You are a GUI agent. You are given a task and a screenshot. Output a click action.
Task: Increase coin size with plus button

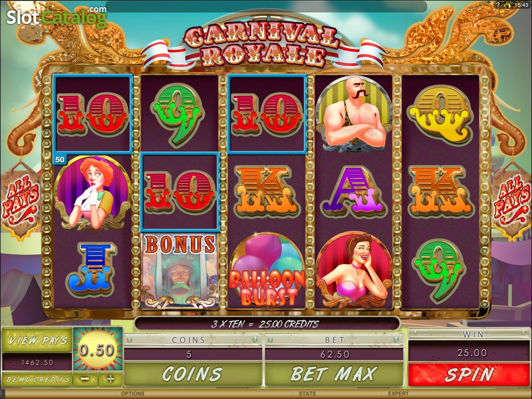pos(110,379)
